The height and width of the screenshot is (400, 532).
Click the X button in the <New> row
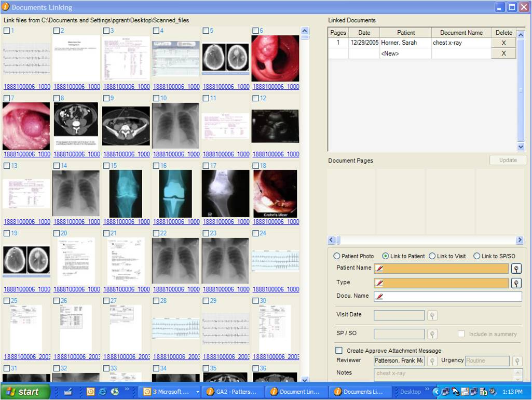coord(503,54)
